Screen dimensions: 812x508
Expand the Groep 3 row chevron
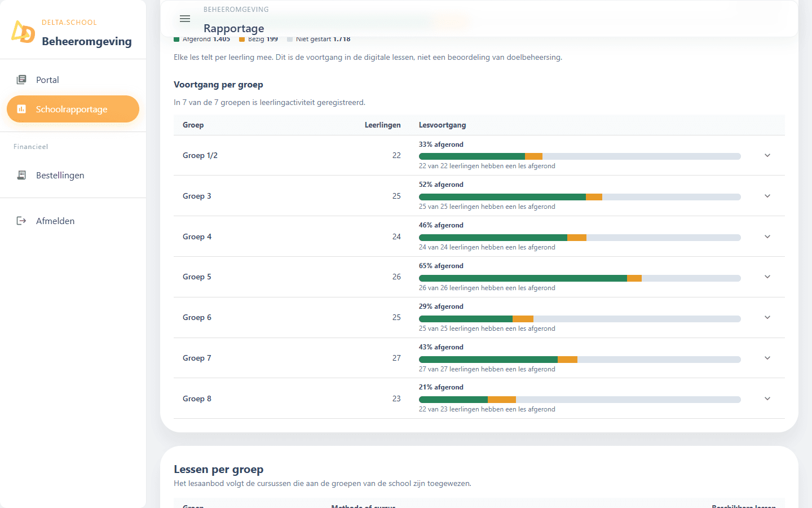767,196
